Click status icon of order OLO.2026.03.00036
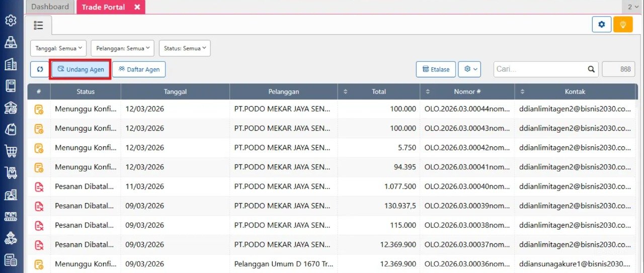644x273 pixels. click(39, 264)
